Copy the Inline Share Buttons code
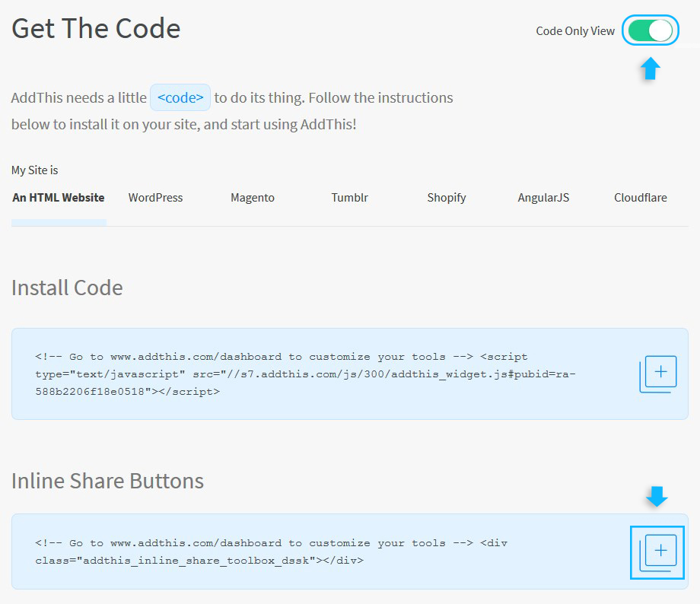This screenshot has height=604, width=700. pyautogui.click(x=658, y=553)
